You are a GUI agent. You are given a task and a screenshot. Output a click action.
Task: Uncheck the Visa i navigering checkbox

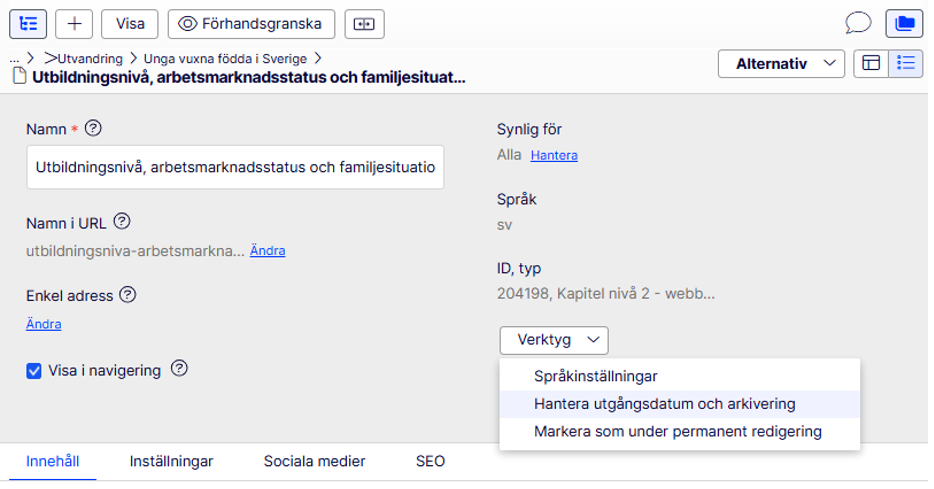[x=34, y=371]
